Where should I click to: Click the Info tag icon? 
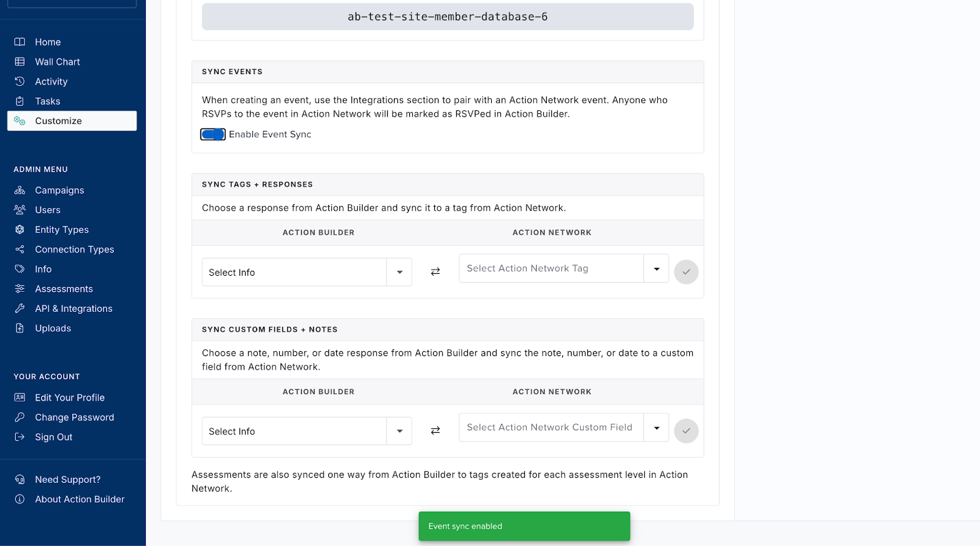[x=20, y=269]
